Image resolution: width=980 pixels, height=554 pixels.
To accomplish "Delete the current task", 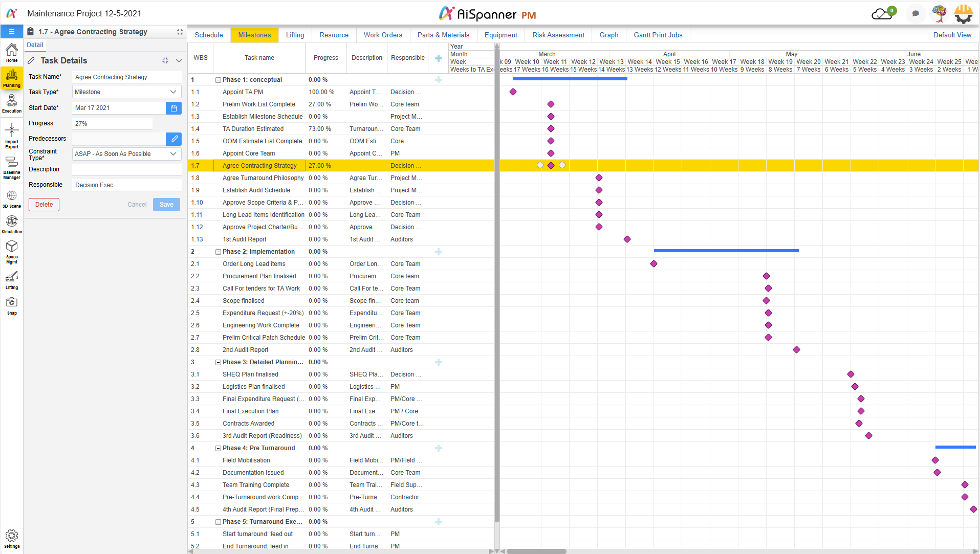I will [43, 204].
